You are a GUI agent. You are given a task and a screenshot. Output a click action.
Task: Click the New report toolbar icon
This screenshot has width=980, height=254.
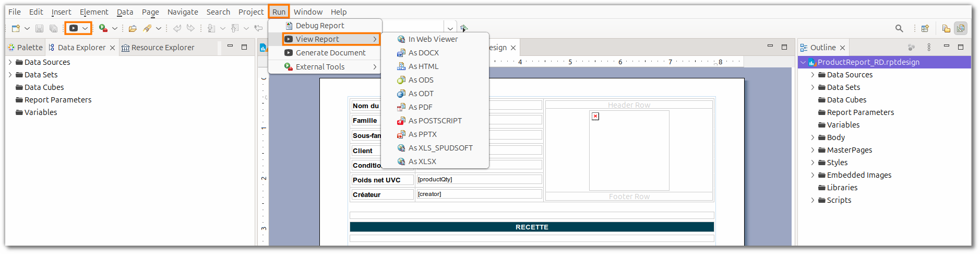[x=16, y=28]
